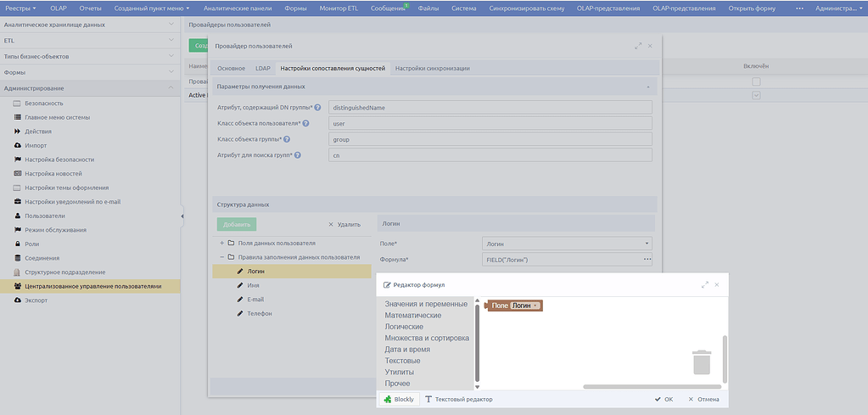868x415 pixels.
Task: Collapse Параметры получения данных panel
Action: click(x=647, y=87)
